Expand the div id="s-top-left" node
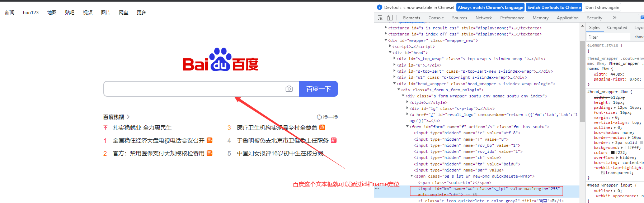 (395, 71)
